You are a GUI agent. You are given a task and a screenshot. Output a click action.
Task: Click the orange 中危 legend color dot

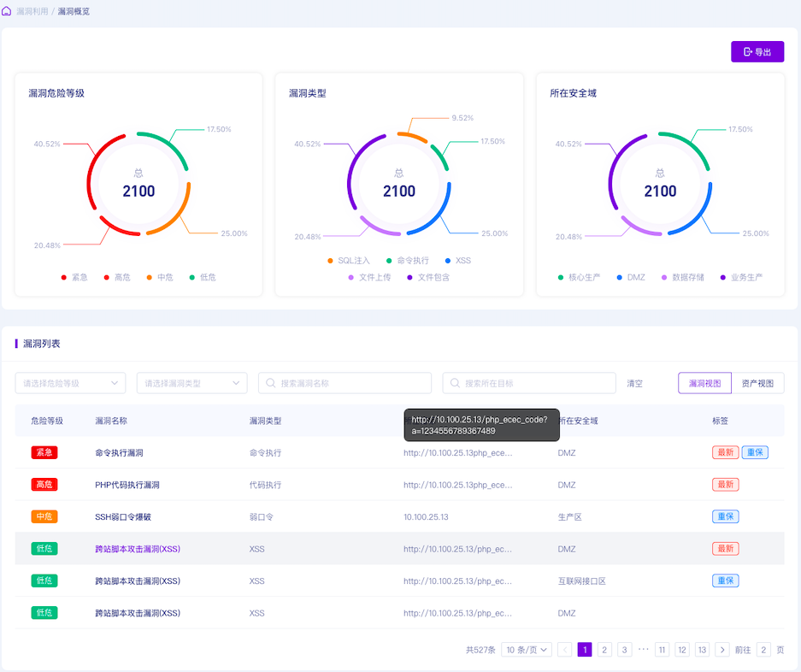[x=150, y=277]
